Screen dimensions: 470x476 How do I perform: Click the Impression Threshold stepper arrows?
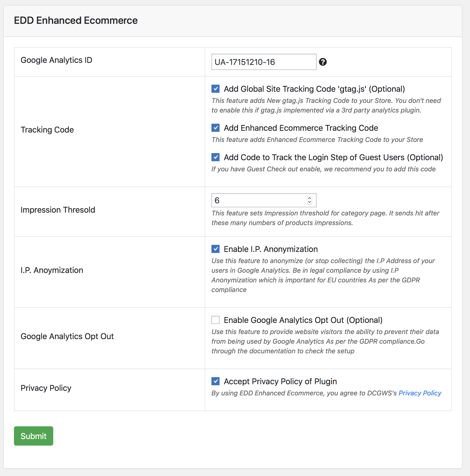pyautogui.click(x=310, y=200)
